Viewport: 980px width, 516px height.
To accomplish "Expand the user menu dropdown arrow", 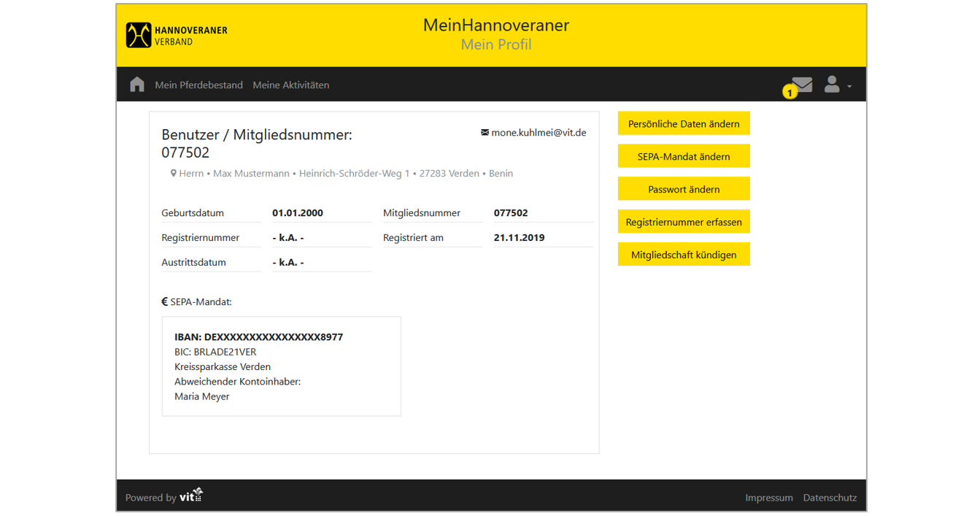I will [849, 87].
